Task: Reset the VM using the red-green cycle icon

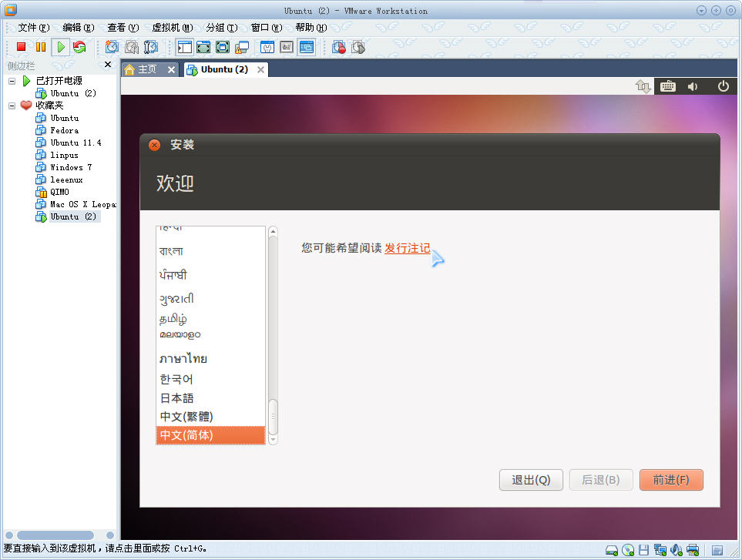Action: click(x=79, y=47)
